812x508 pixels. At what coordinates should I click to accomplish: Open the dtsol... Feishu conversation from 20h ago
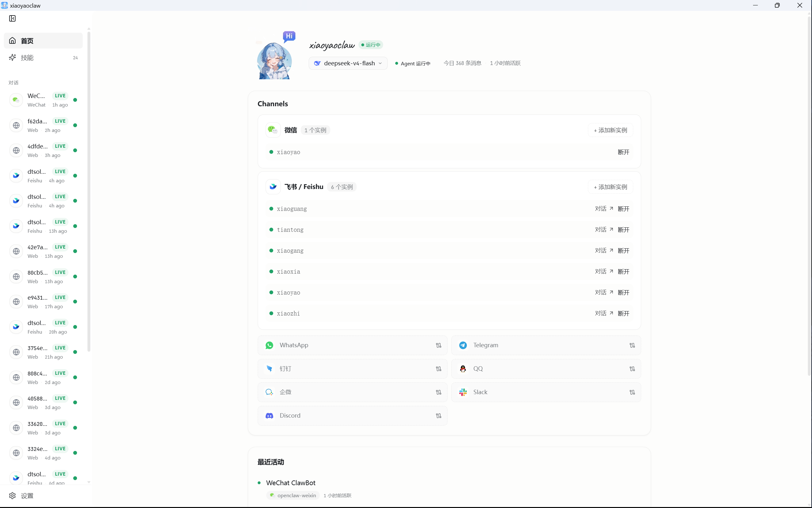pos(43,327)
